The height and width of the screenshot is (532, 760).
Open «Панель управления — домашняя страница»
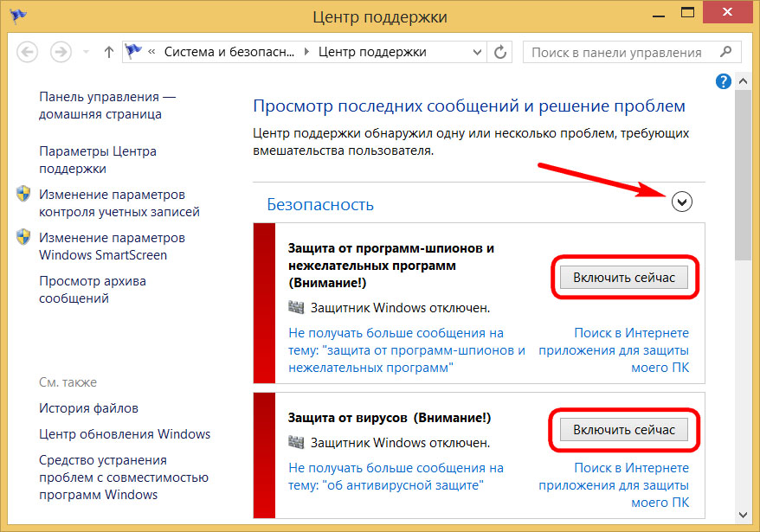point(107,106)
